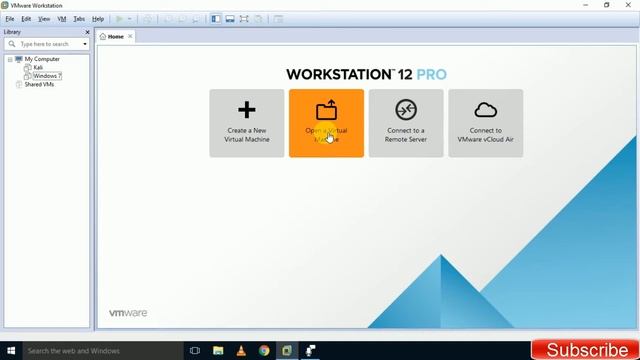This screenshot has height=360, width=640.
Task: Toggle the Show Library sidebar toolbar icon
Action: click(x=216, y=19)
